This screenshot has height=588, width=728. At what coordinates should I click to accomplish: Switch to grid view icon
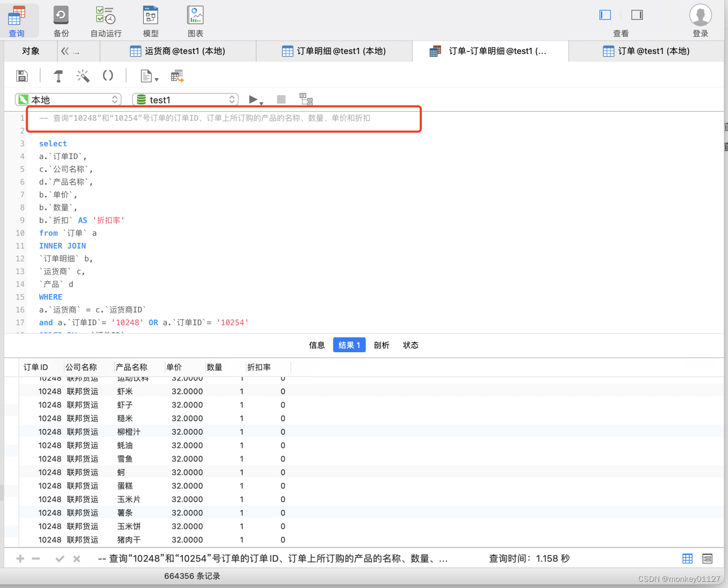(688, 558)
